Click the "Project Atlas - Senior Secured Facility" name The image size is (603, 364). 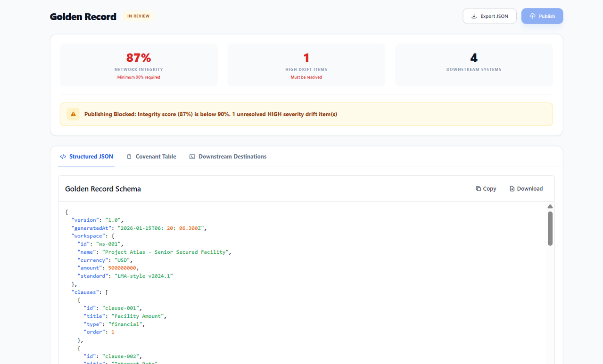click(x=166, y=252)
